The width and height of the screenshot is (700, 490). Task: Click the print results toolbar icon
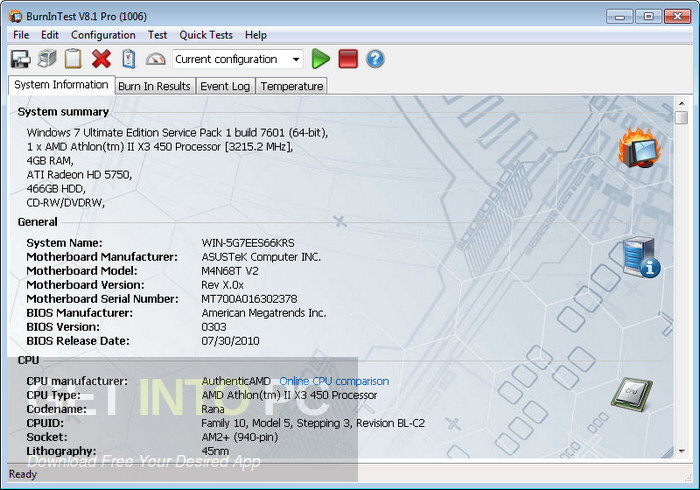[x=47, y=59]
